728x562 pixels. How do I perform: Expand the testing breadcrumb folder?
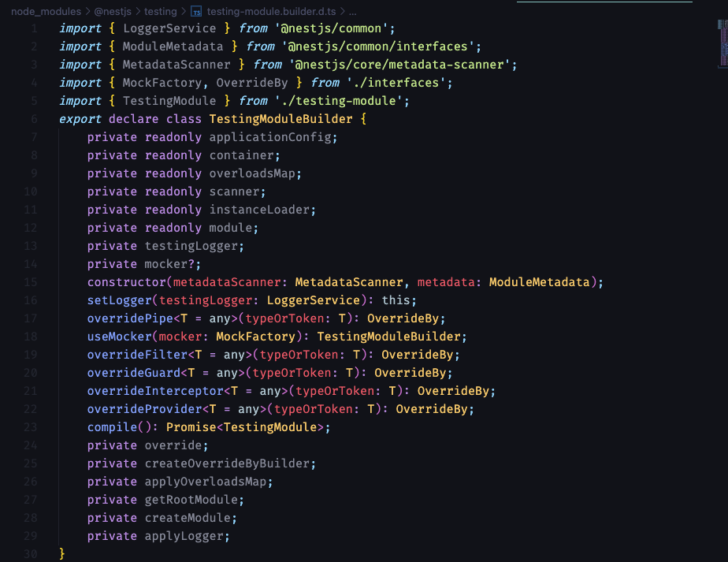(x=161, y=12)
